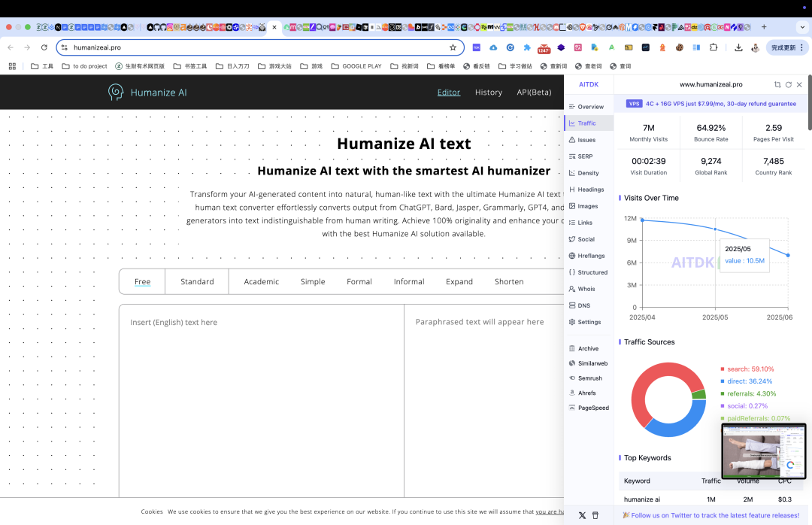Open the Chrome extensions puzzle icon
This screenshot has height=525, width=812.
[x=714, y=47]
